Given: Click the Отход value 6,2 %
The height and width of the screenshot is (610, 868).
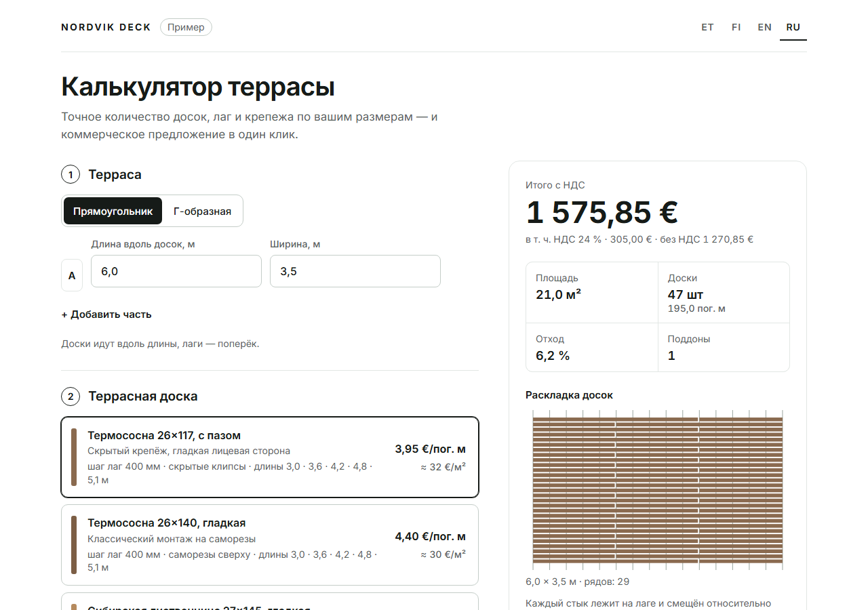Looking at the screenshot, I should (553, 356).
